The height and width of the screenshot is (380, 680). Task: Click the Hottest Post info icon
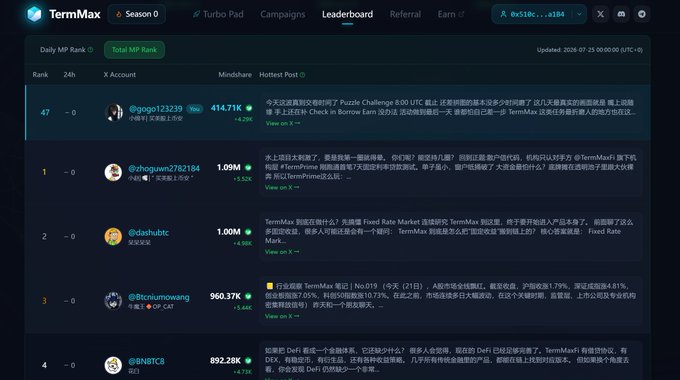click(x=302, y=75)
